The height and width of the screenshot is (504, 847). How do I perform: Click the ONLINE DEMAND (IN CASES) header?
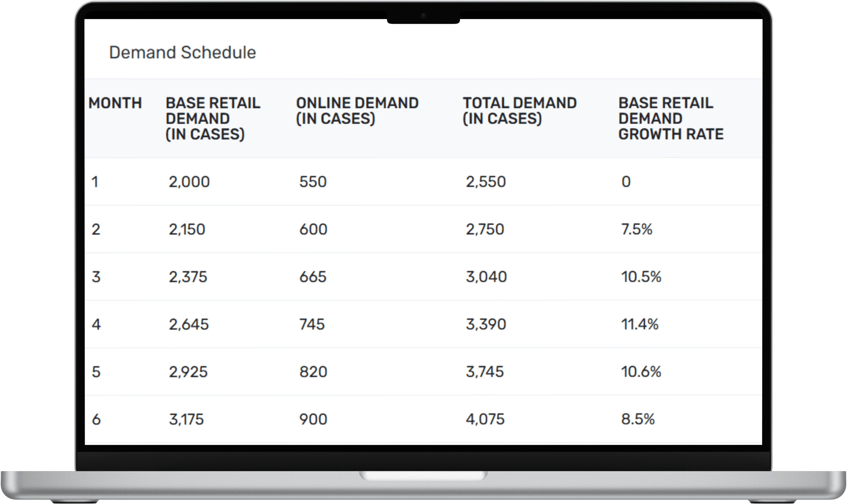tap(357, 111)
